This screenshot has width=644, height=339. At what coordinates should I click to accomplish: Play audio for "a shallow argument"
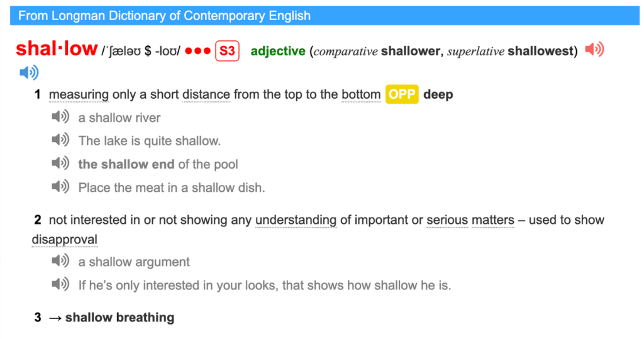[x=60, y=261]
